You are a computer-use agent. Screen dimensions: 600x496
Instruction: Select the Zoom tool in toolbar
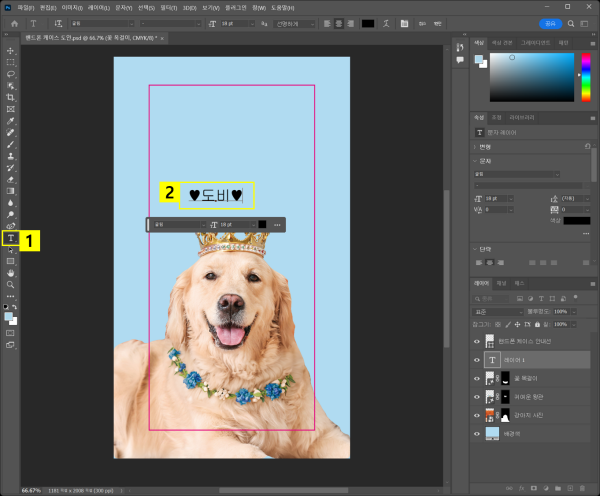[11, 284]
